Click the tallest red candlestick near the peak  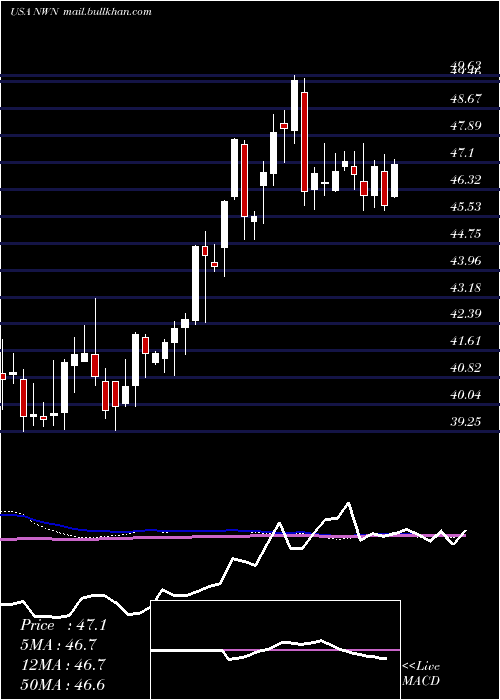pyautogui.click(x=304, y=142)
